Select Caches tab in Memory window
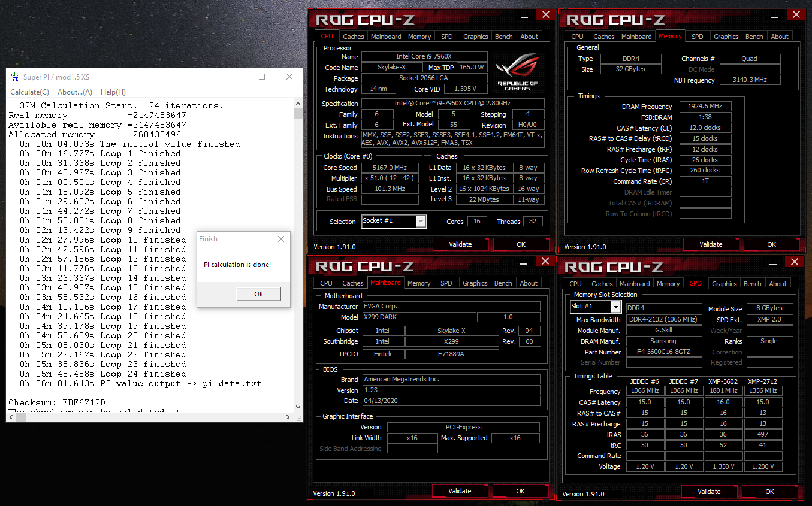The height and width of the screenshot is (506, 812). click(x=604, y=37)
